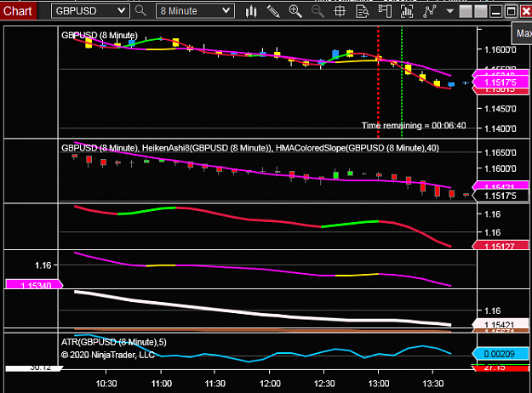Open the GBPUSD instrument dropdown
The width and height of the screenshot is (532, 393).
pos(90,11)
